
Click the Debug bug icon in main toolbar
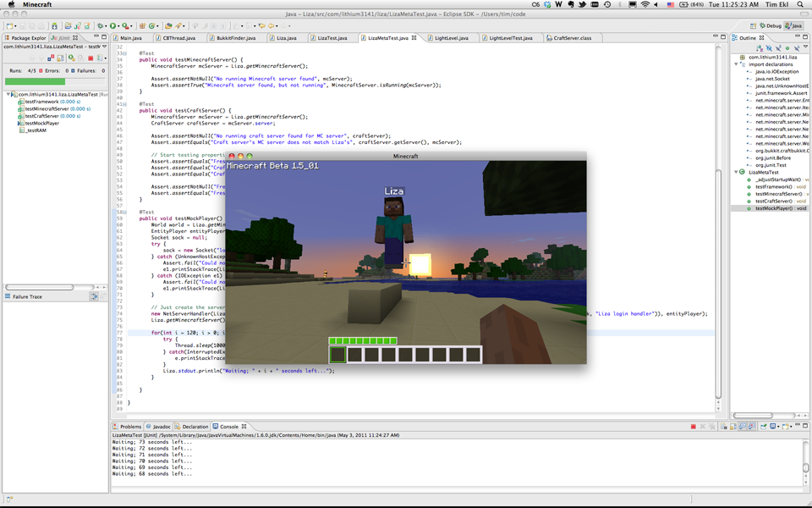(100, 26)
